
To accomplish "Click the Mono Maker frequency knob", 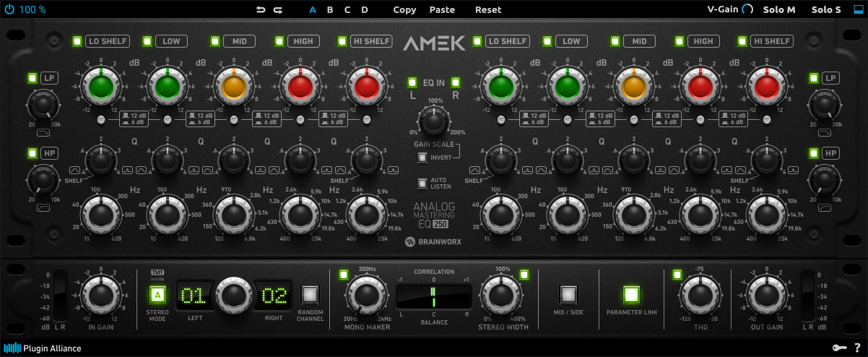I will (x=366, y=294).
